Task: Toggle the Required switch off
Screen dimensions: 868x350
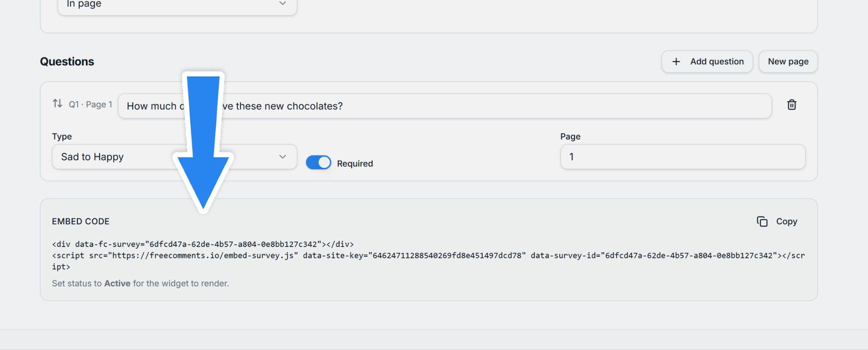Action: coord(318,163)
